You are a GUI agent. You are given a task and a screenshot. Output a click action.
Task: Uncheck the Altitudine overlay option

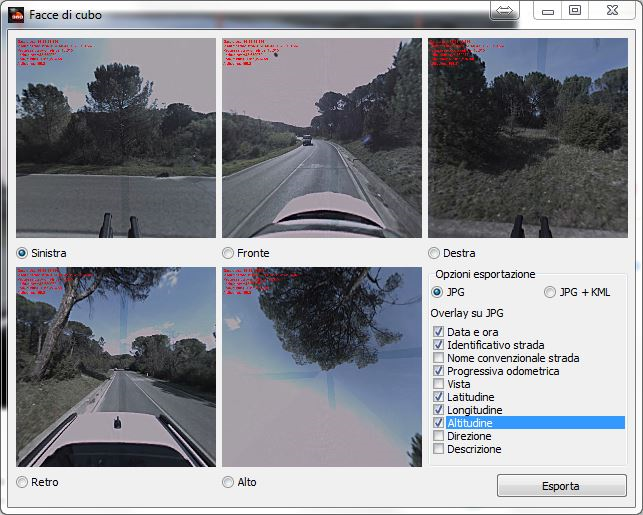click(x=438, y=423)
